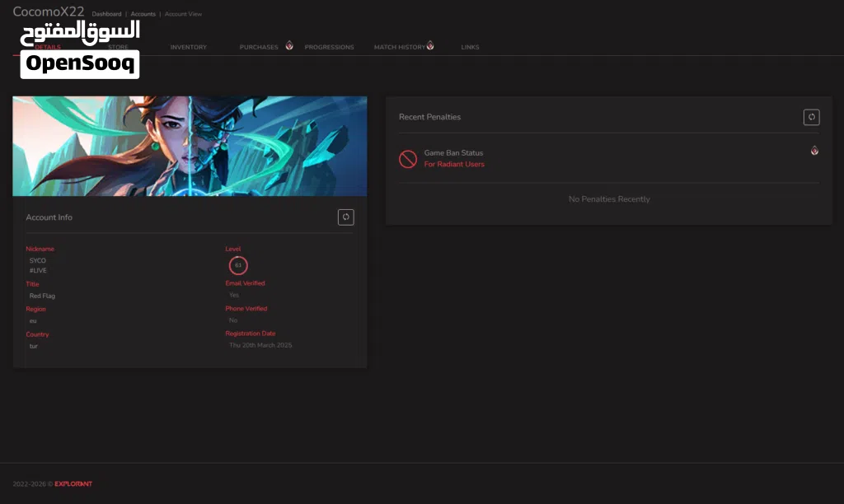Select the country value tur
Image resolution: width=844 pixels, height=504 pixels.
tap(33, 347)
